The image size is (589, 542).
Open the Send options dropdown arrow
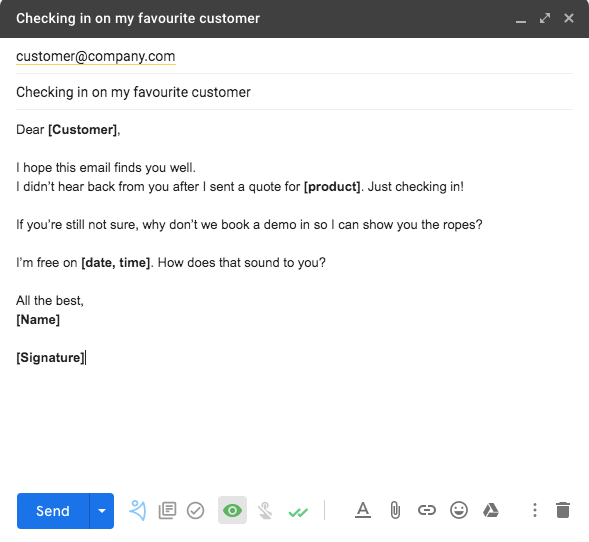click(x=102, y=511)
